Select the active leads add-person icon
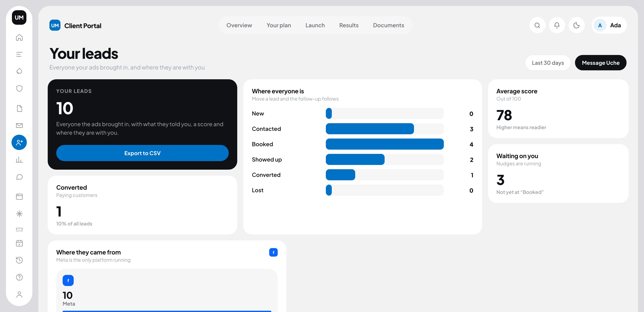This screenshot has height=312, width=644. pyautogui.click(x=19, y=142)
